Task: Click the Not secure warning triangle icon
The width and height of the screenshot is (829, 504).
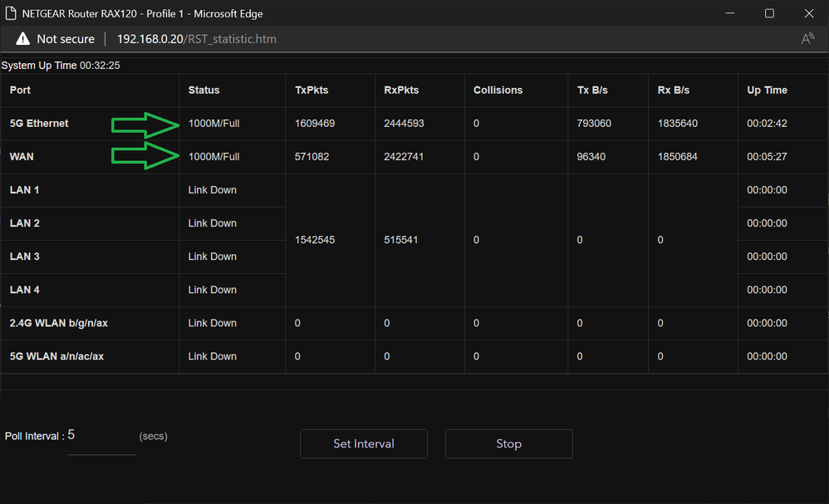Action: click(22, 39)
